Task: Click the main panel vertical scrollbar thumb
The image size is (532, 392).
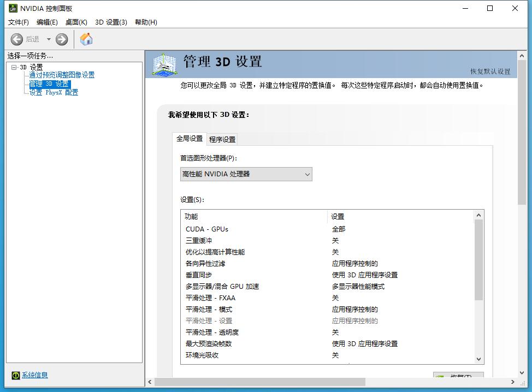Action: click(522, 133)
